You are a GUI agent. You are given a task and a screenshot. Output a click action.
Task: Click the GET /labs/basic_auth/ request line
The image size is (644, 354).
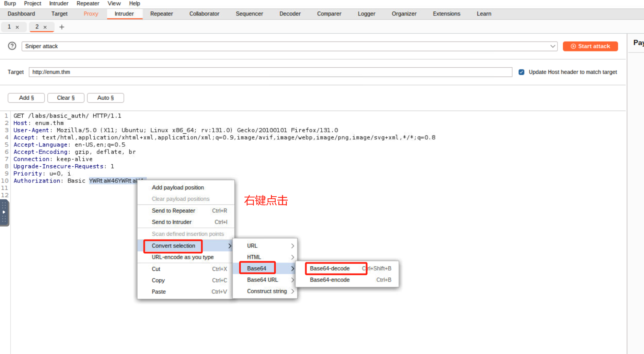pos(67,116)
